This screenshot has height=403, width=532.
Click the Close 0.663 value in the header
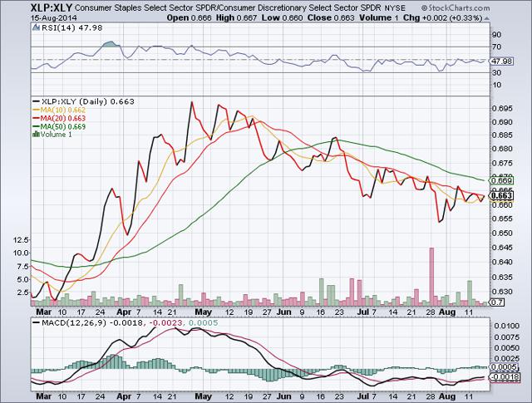[331, 17]
